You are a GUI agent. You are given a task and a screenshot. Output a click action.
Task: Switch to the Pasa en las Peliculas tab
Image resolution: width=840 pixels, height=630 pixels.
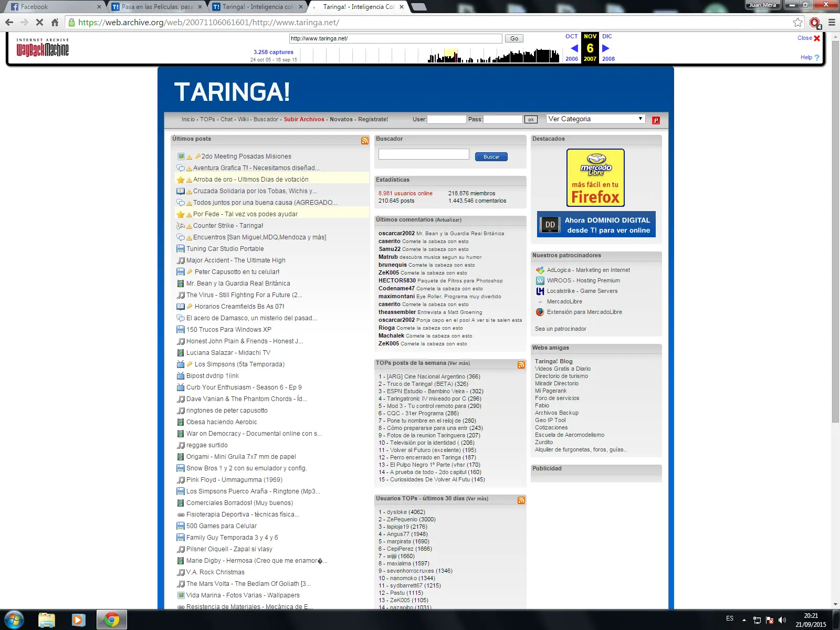coord(156,7)
